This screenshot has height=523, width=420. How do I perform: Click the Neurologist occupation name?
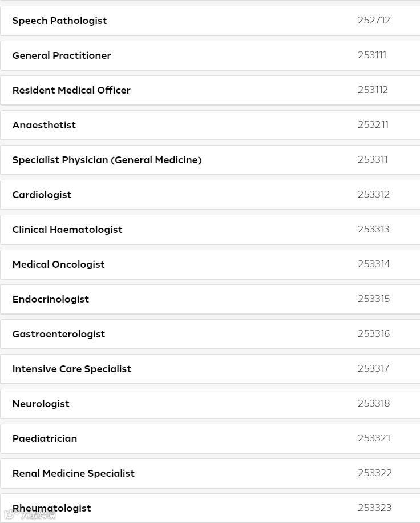41,404
